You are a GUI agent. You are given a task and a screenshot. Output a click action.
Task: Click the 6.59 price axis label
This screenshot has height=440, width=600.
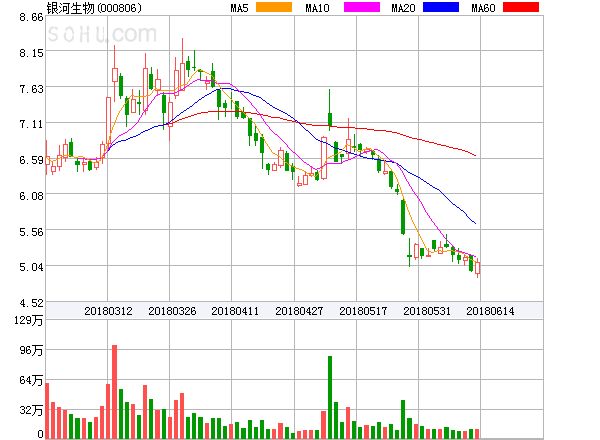[31, 160]
